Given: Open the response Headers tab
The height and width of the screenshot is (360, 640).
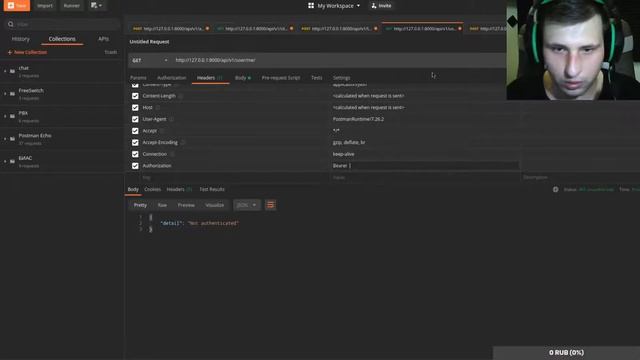Looking at the screenshot, I should 179,189.
